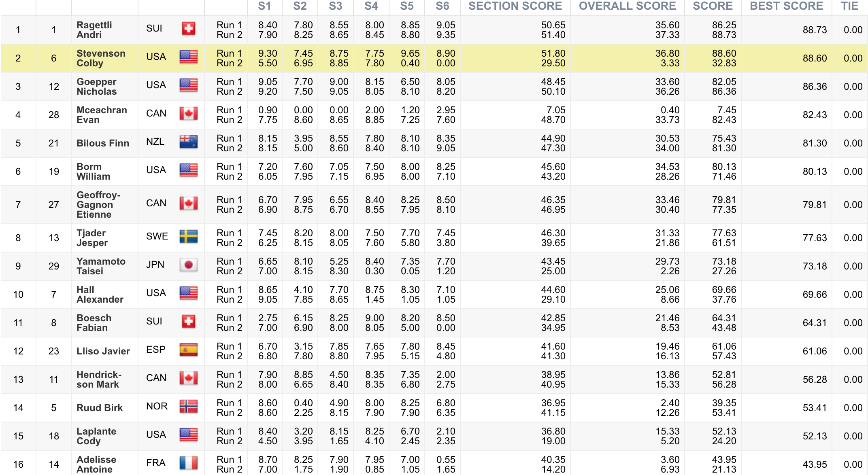Select the highlighted Stevenson Colby name
Viewport: 868px width, 475px height.
101,58
